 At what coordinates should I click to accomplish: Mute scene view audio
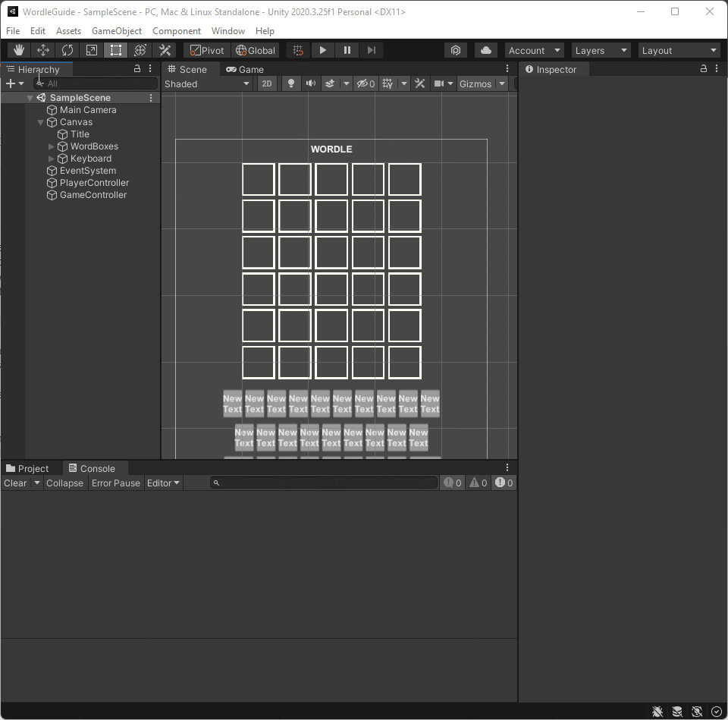click(311, 83)
